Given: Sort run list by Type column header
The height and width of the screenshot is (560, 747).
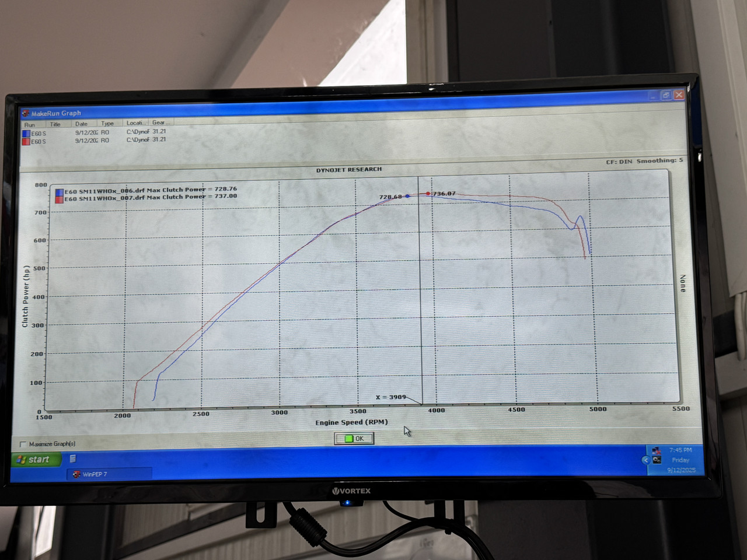Looking at the screenshot, I should [x=110, y=123].
